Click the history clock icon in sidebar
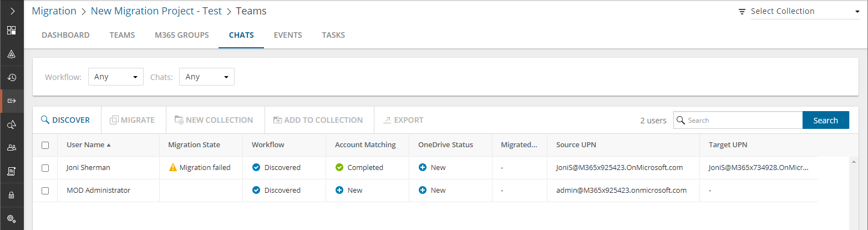868x230 pixels. click(x=12, y=78)
